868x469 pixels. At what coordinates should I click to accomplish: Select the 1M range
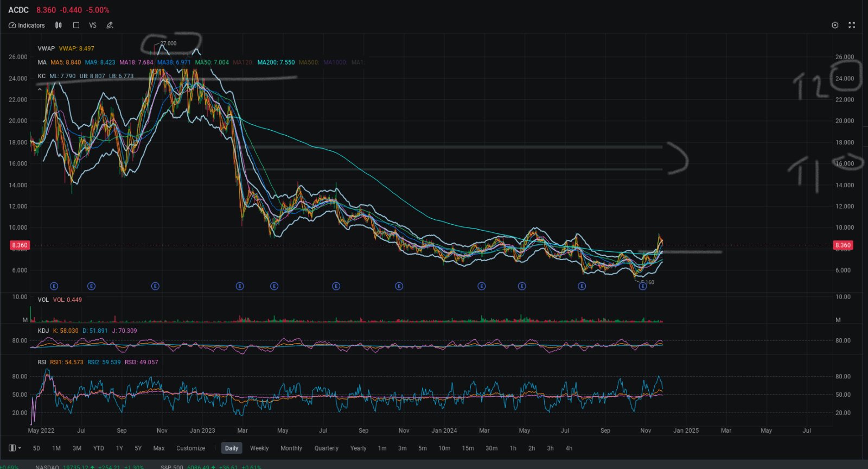pos(56,448)
